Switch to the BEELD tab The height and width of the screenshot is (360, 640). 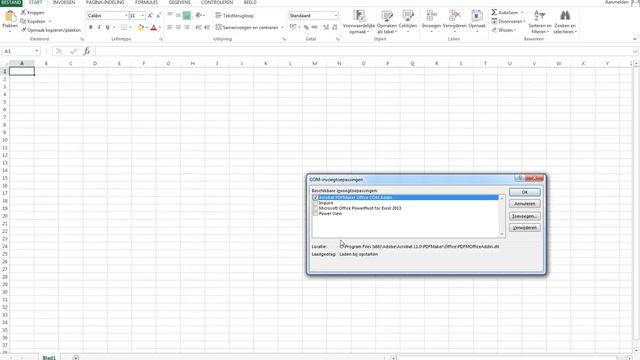pos(250,2)
